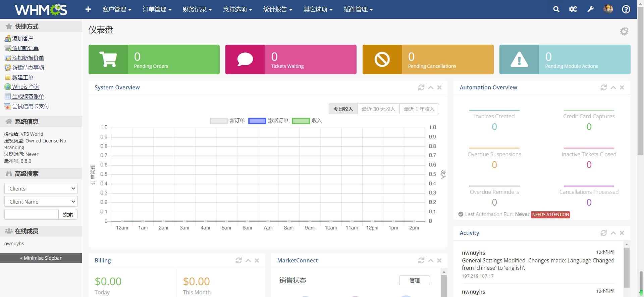Close the Billing widget
Image resolution: width=644 pixels, height=297 pixels.
pyautogui.click(x=257, y=260)
